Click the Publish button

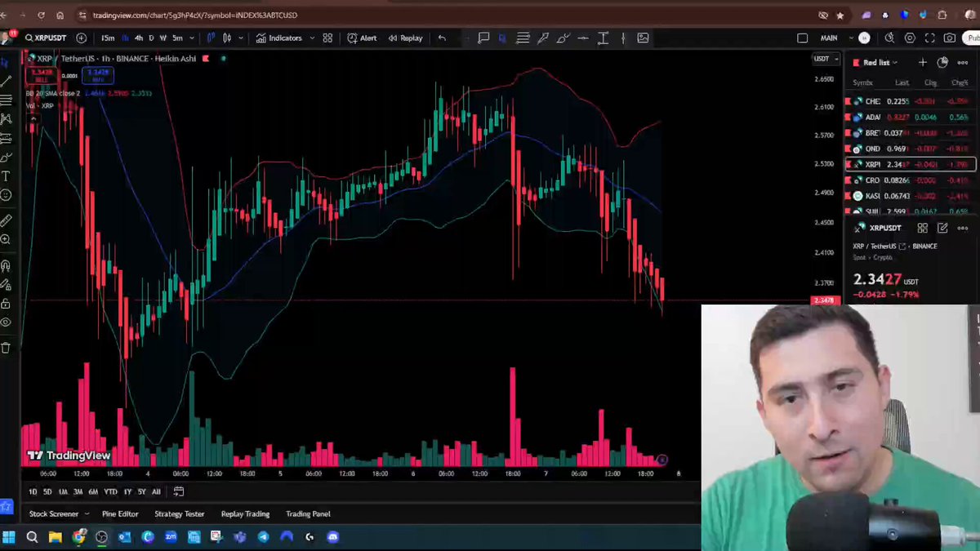[x=972, y=38]
